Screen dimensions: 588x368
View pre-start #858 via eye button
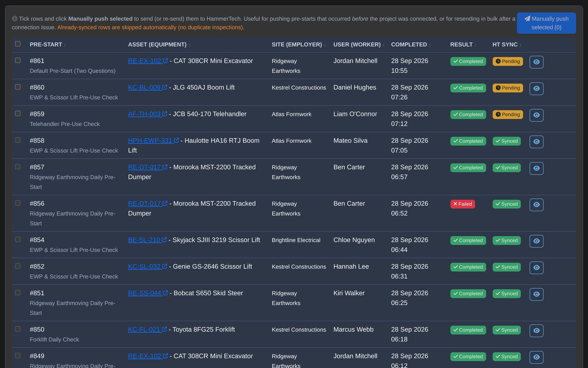point(536,141)
